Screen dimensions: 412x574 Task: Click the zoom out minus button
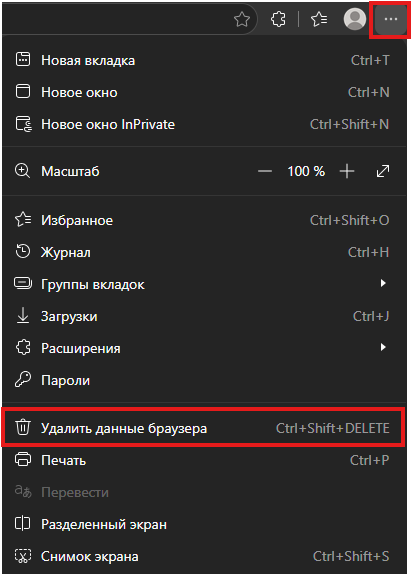(x=264, y=171)
